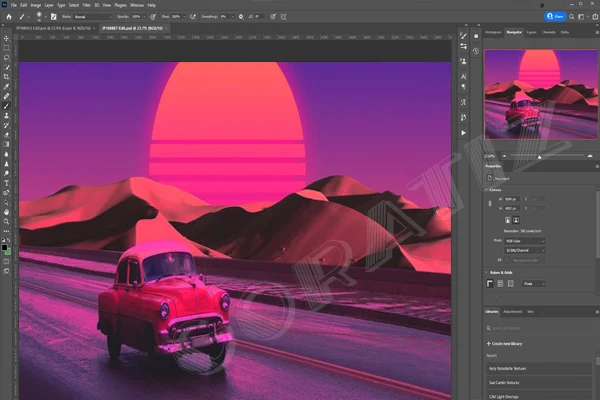Toggle pressure for size icon
This screenshot has height=400, width=600.
273,17
